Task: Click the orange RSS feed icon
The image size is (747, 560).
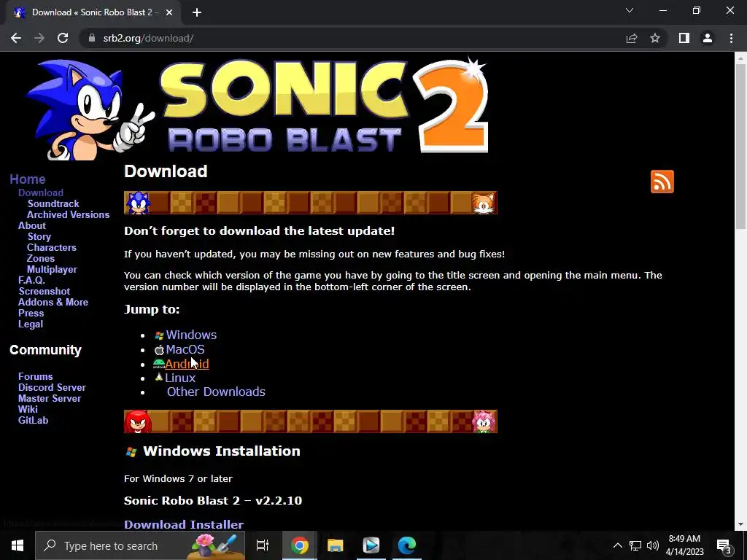Action: [x=662, y=182]
